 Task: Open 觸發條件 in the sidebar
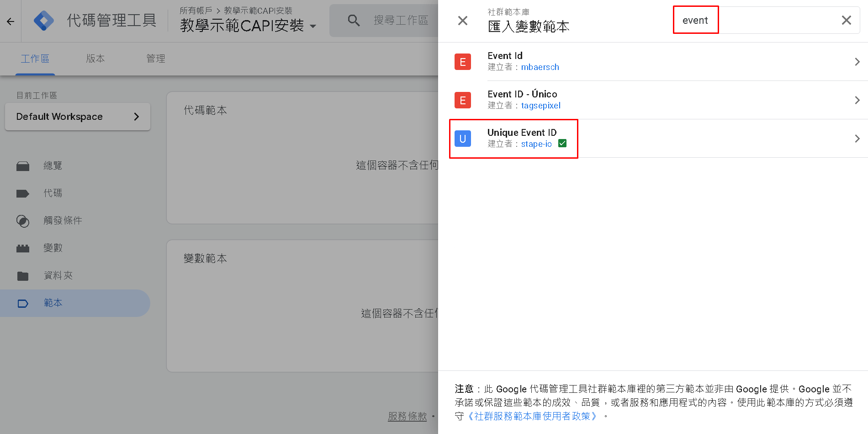[63, 220]
